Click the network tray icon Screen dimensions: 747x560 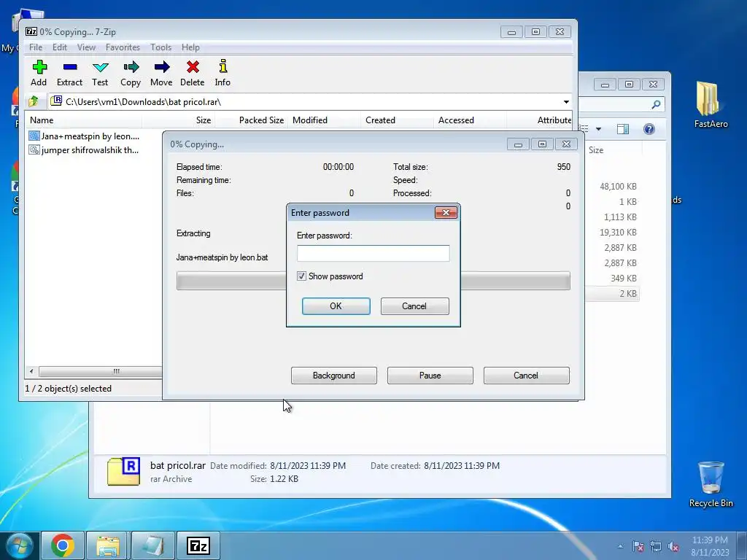click(656, 546)
